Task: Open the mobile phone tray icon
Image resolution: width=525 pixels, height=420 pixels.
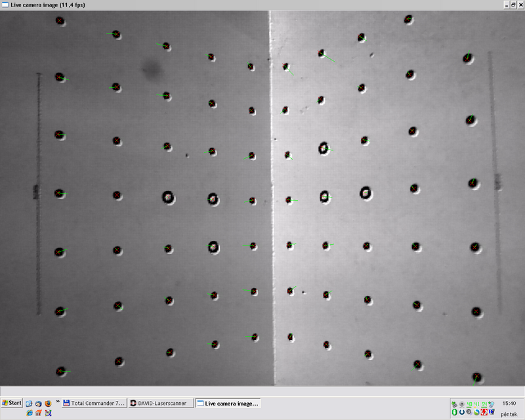Action: click(x=491, y=404)
